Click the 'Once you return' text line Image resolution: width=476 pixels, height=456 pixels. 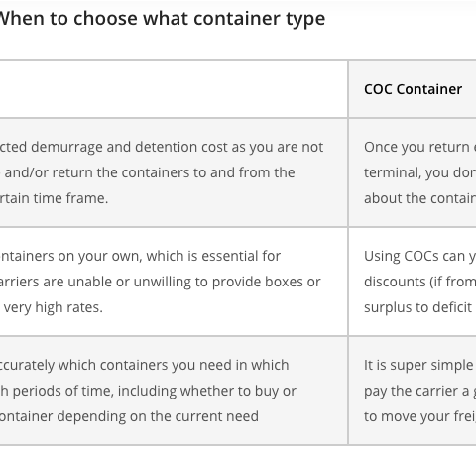pos(419,147)
